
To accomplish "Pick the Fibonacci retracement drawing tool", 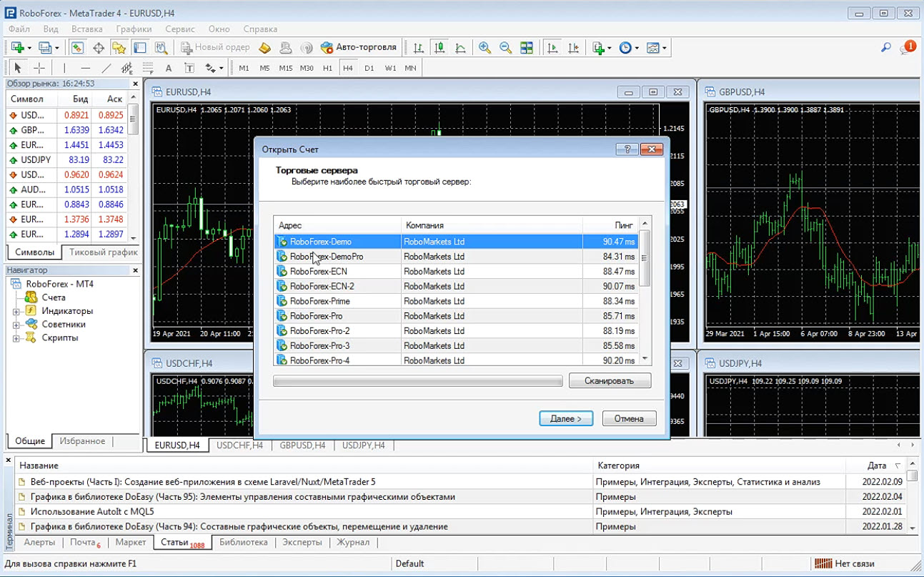I will coord(148,68).
